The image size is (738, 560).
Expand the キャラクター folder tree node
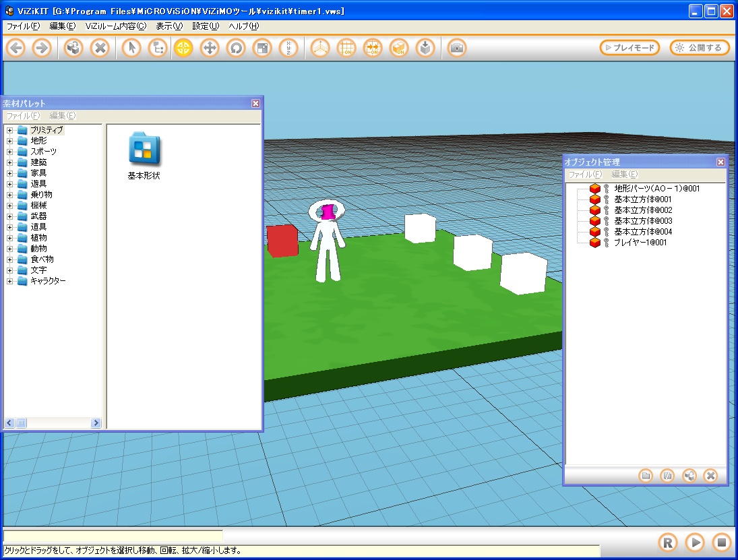[10, 281]
